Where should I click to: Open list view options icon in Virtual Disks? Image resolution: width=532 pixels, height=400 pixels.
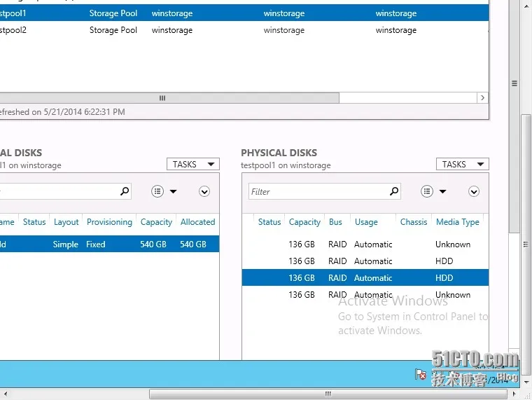[157, 191]
